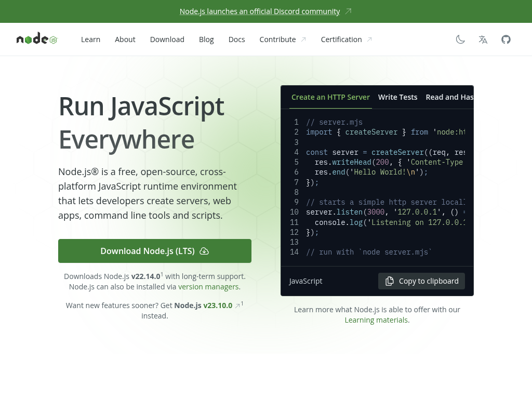This screenshot has height=399, width=532.
Task: Click the 'Run JavaScript Everywhere' heading
Action: click(x=141, y=123)
